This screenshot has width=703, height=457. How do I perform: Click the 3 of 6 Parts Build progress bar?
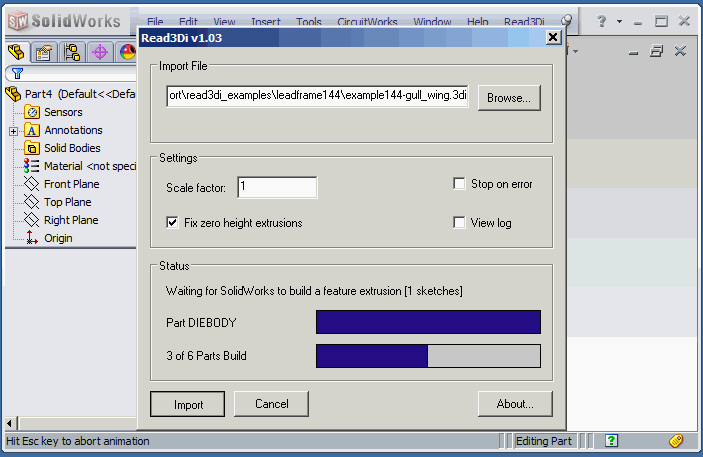point(428,356)
